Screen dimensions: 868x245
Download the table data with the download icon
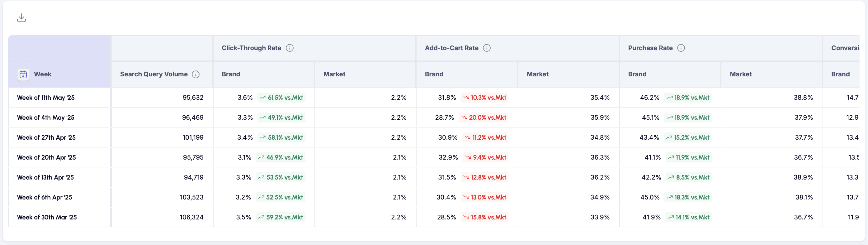tap(21, 18)
